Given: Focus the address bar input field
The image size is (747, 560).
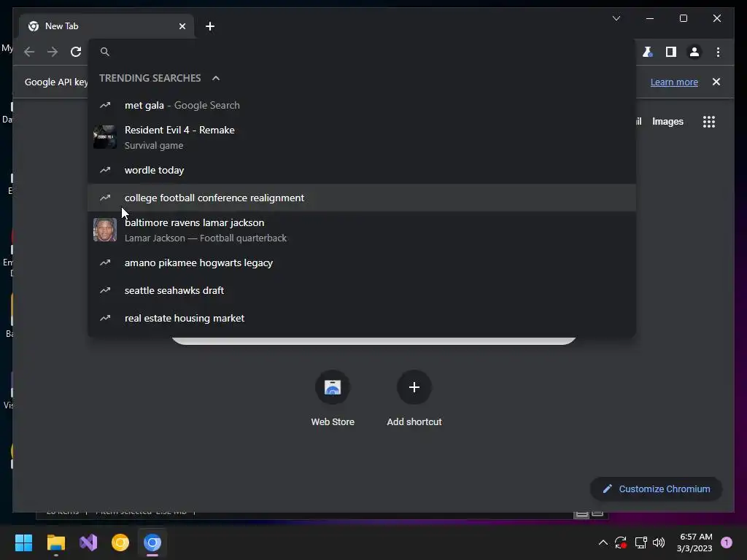Looking at the screenshot, I should (x=362, y=52).
